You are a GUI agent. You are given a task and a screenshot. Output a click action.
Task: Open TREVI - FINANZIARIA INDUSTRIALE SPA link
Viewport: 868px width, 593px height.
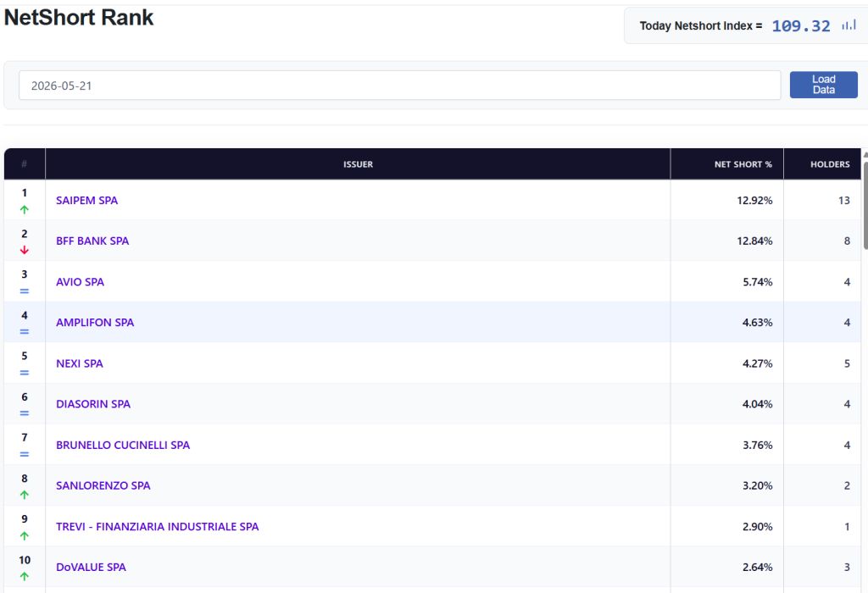[x=157, y=526]
